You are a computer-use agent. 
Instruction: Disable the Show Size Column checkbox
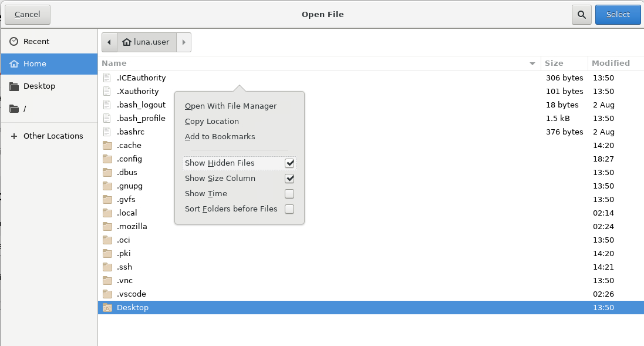tap(289, 179)
